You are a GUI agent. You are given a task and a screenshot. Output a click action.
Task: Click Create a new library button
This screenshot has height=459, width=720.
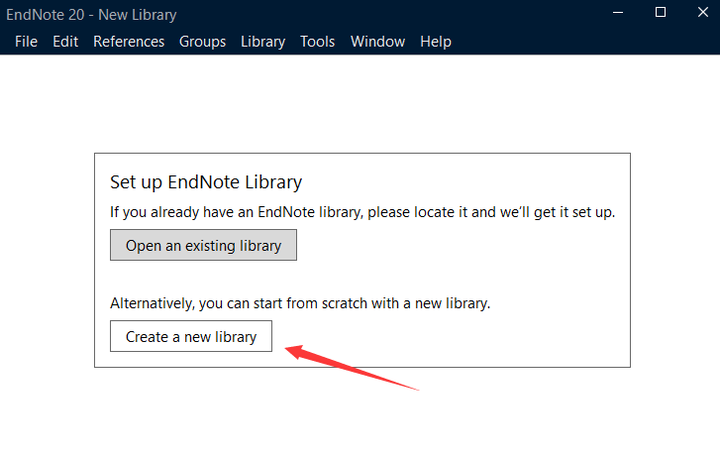[x=191, y=336]
